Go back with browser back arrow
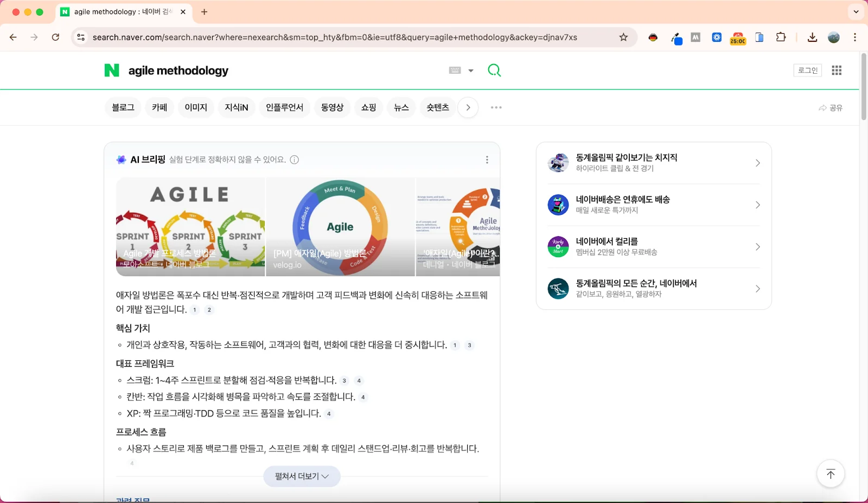Image resolution: width=868 pixels, height=503 pixels. click(13, 37)
